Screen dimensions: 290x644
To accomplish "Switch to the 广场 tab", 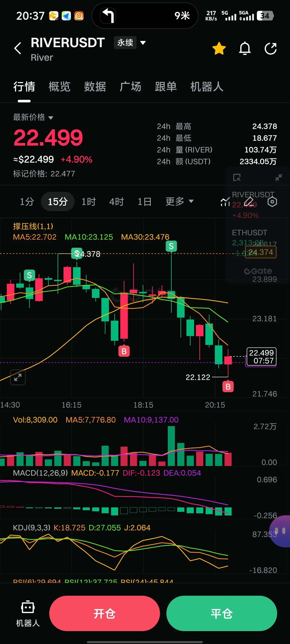I will point(130,87).
